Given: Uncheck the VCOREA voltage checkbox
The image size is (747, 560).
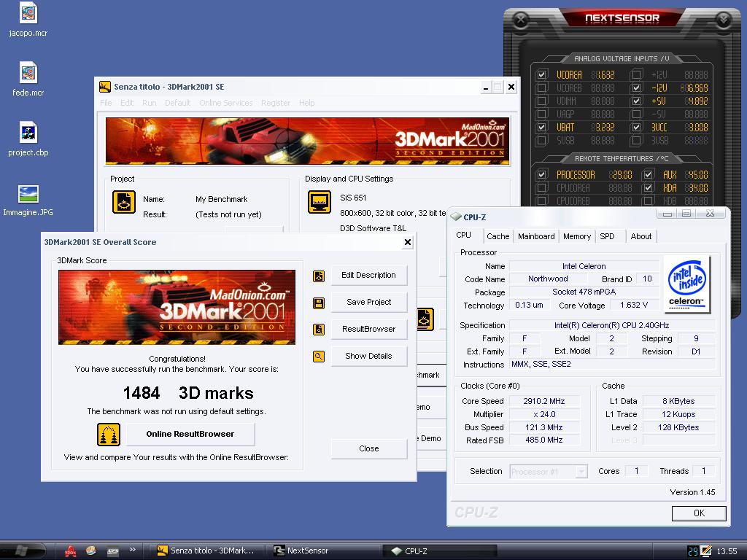Looking at the screenshot, I should point(541,75).
